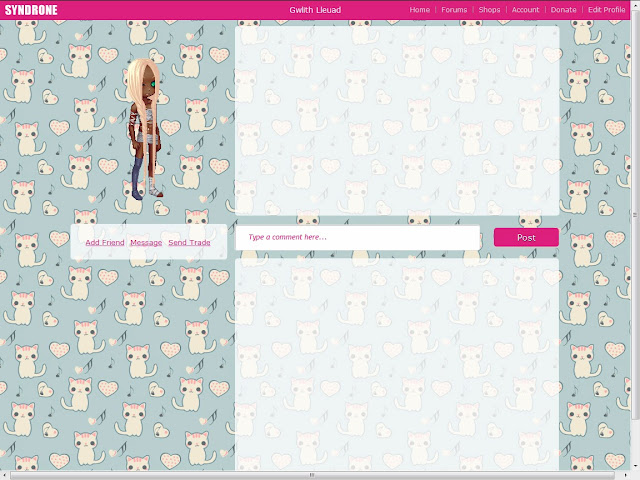Image resolution: width=640 pixels, height=480 pixels.
Task: Open the Home page link
Action: tap(420, 10)
